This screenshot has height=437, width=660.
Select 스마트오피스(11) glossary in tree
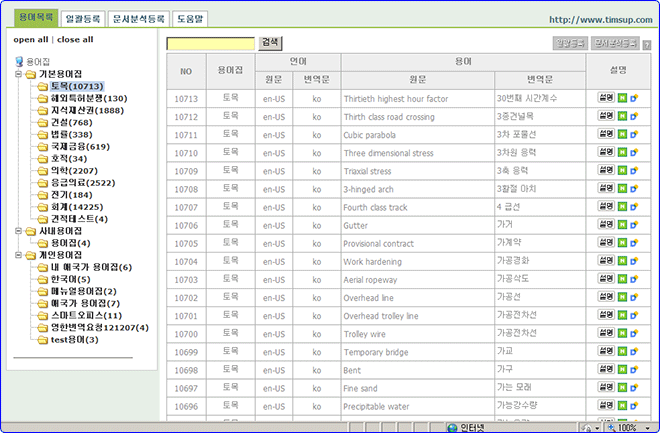point(86,316)
